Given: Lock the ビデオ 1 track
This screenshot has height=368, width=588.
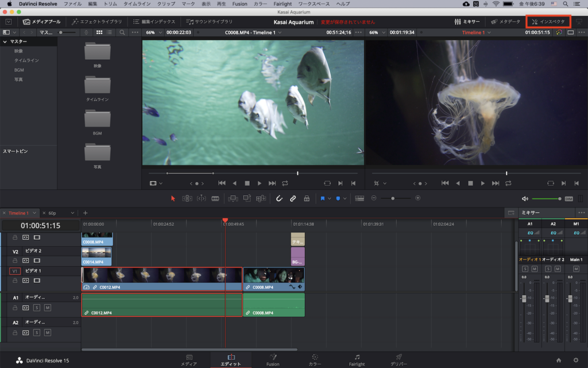Looking at the screenshot, I should pyautogui.click(x=16, y=281).
